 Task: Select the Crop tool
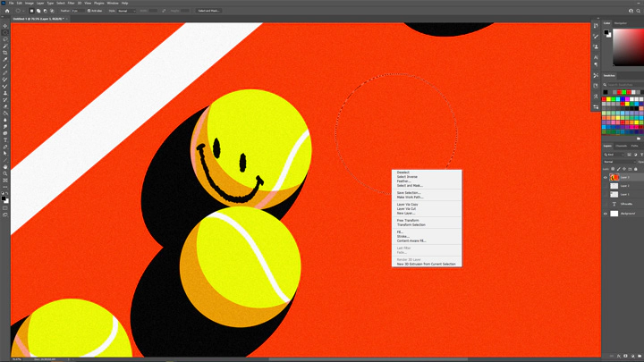tap(5, 53)
